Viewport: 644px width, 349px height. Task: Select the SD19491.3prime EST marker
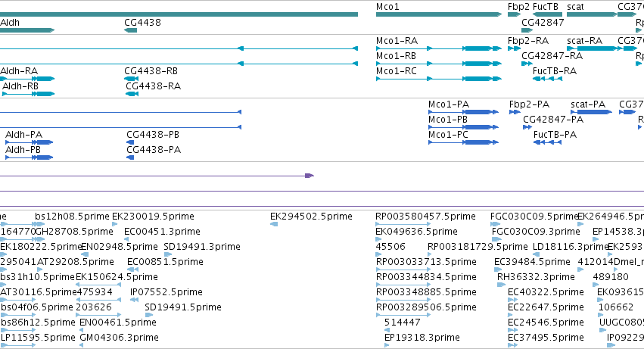167,254
